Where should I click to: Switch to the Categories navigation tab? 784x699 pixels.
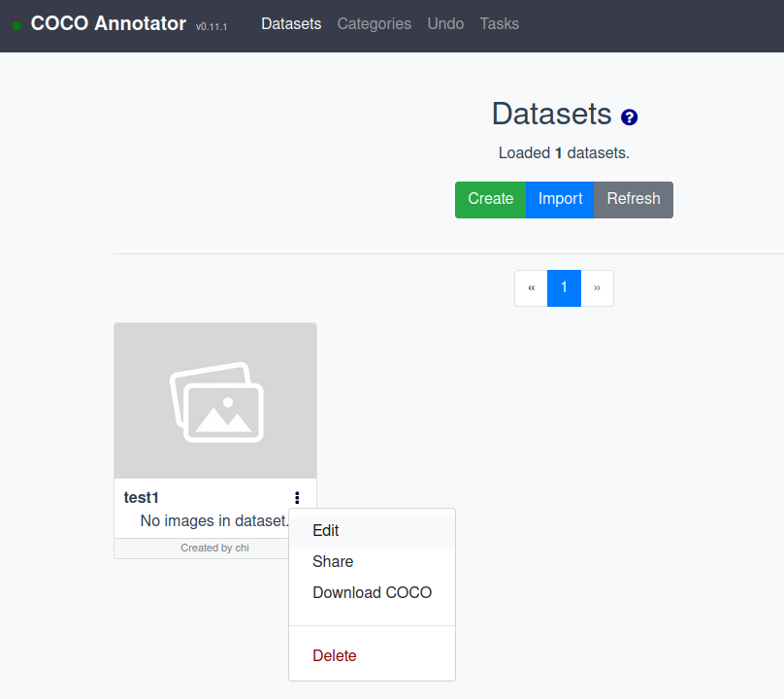(x=374, y=23)
